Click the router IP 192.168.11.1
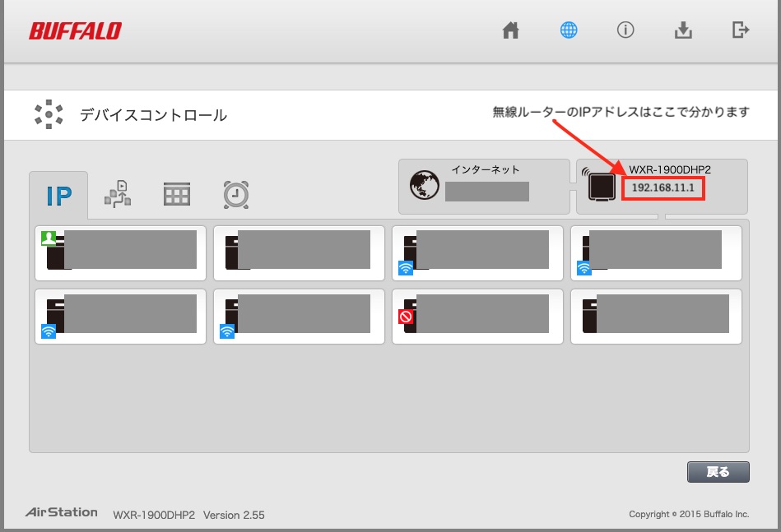781x532 pixels. (x=663, y=188)
